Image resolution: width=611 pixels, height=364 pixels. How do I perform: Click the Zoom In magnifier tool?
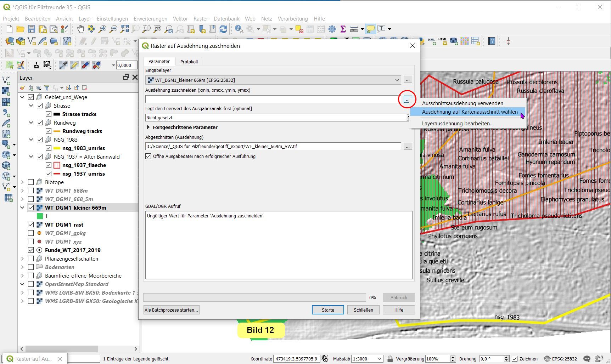(102, 29)
